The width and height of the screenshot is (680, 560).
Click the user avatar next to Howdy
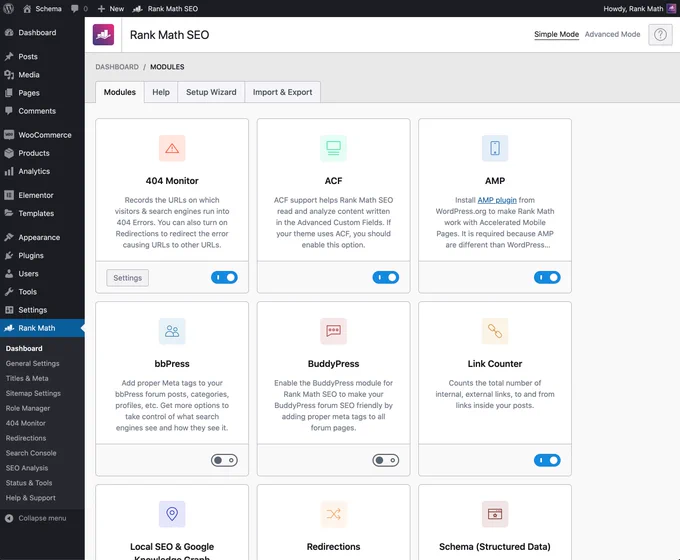pyautogui.click(x=671, y=8)
